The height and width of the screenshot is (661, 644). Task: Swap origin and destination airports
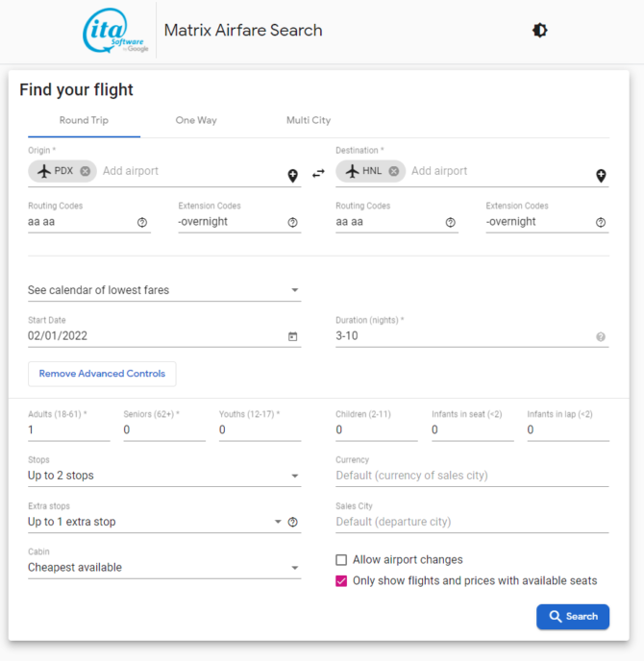pyautogui.click(x=318, y=174)
